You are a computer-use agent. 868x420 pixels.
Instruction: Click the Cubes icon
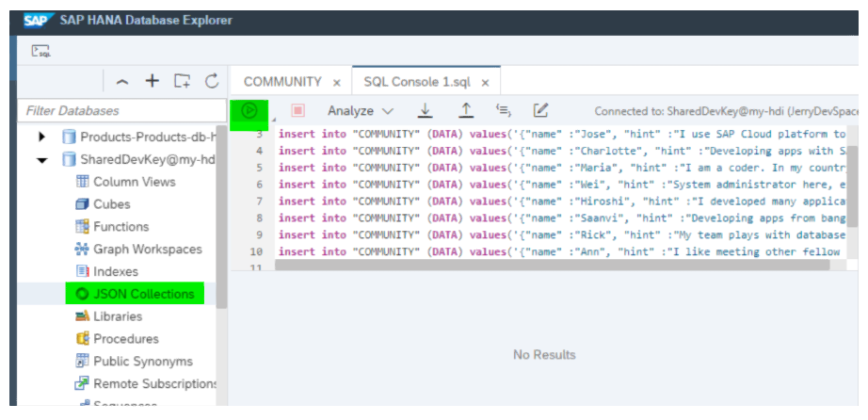(x=83, y=204)
